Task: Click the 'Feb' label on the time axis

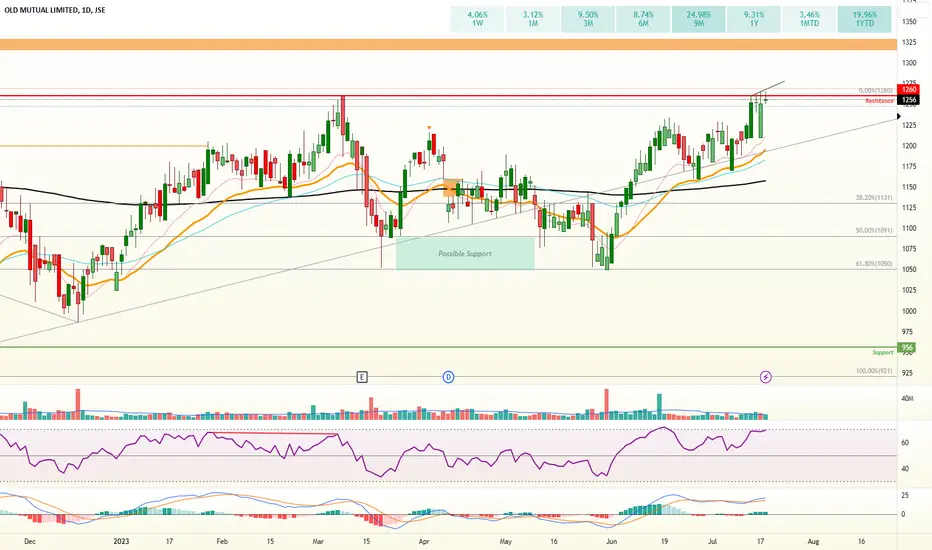Action: pos(222,541)
